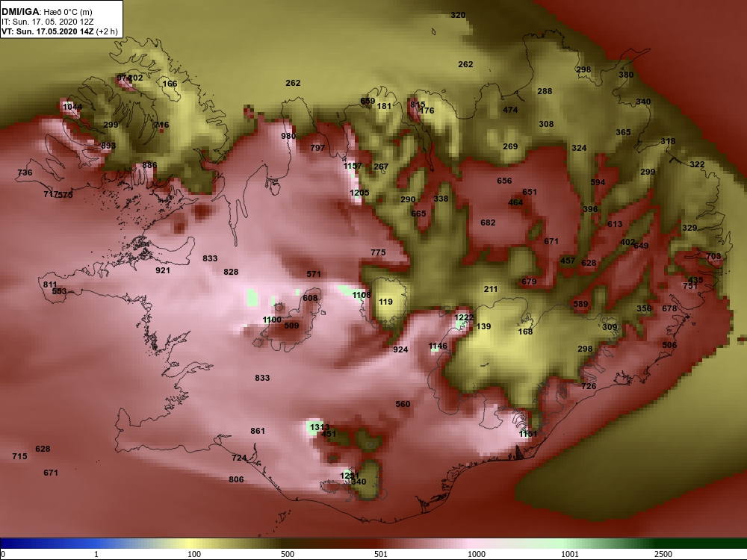Click the 775 height label
Image resolution: width=747 pixels, height=560 pixels.
tap(378, 252)
